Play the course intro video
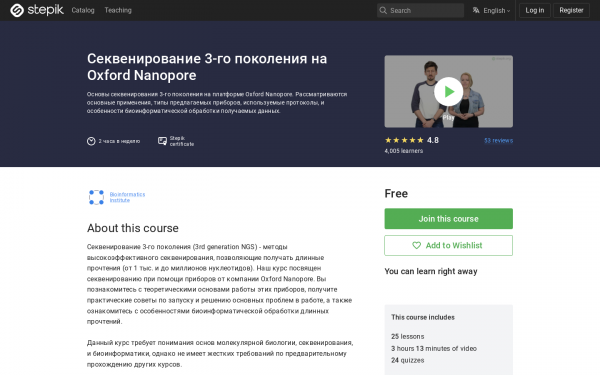 click(x=448, y=91)
